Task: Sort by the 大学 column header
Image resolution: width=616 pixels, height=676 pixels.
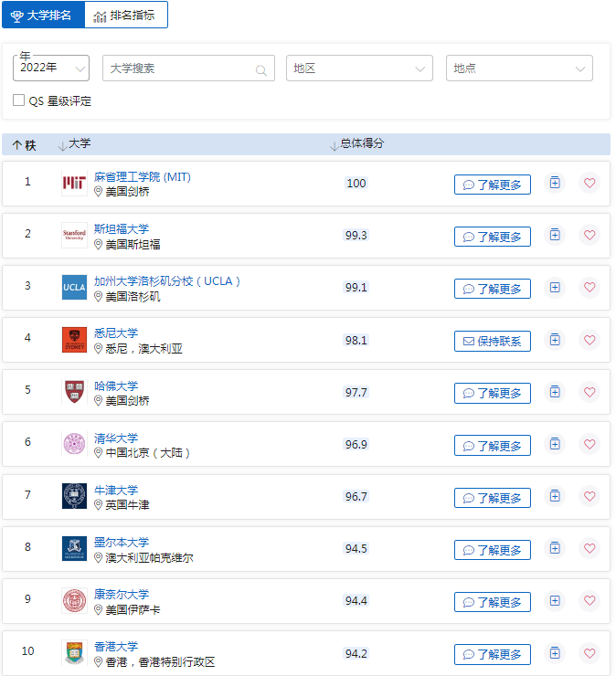Action: pos(74,144)
